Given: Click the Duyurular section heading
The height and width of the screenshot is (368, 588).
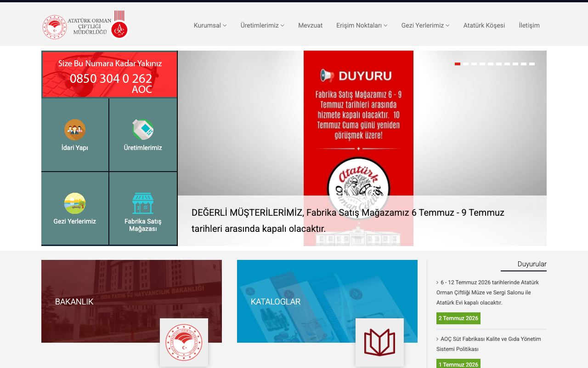Looking at the screenshot, I should (x=532, y=264).
